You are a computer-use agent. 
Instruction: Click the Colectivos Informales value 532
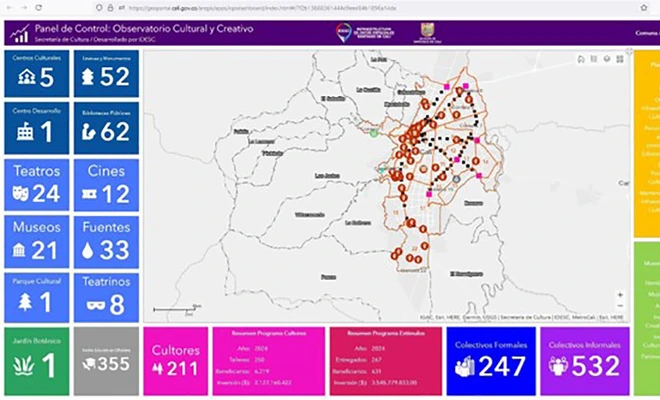[x=596, y=367]
